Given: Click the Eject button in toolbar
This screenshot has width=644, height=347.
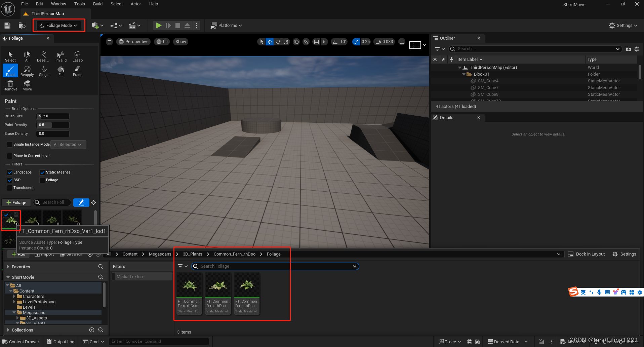Looking at the screenshot, I should [x=187, y=26].
